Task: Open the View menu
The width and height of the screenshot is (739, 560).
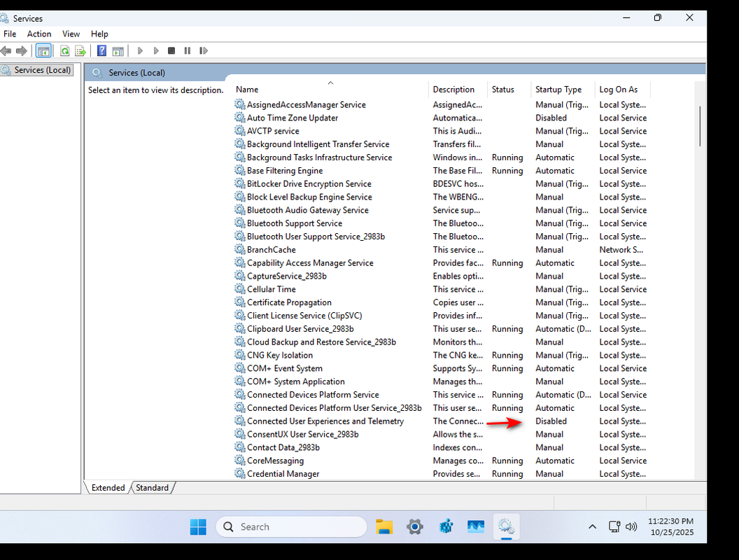Action: [71, 34]
